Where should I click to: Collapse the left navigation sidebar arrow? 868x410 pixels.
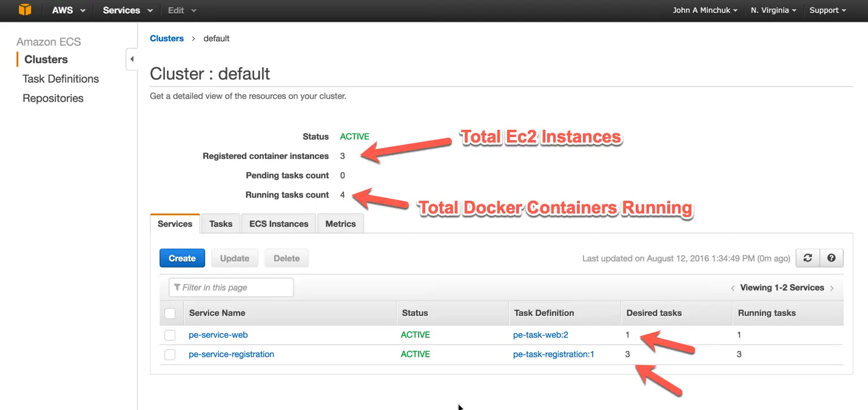pos(132,59)
